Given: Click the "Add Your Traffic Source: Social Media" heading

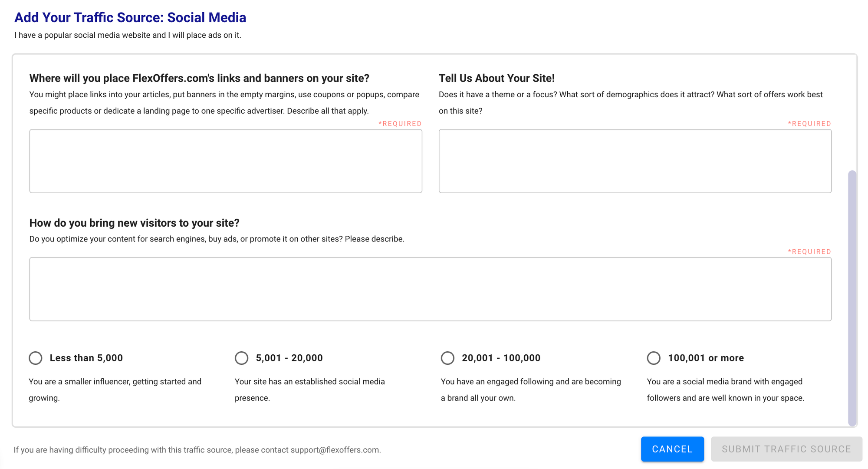Looking at the screenshot, I should [x=130, y=17].
